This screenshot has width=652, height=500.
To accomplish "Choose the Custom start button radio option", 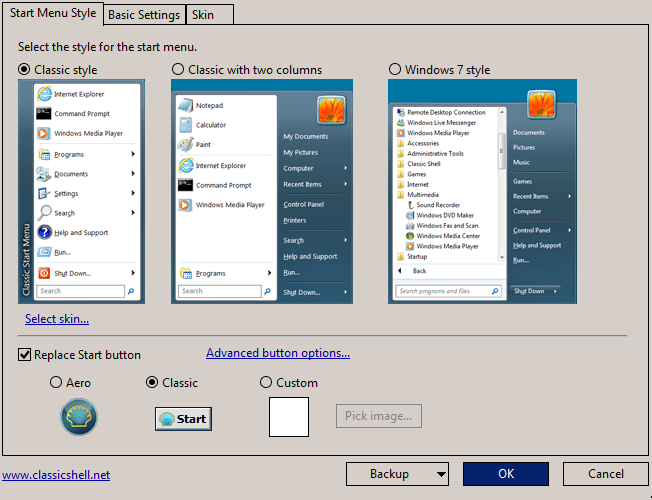I will 266,382.
